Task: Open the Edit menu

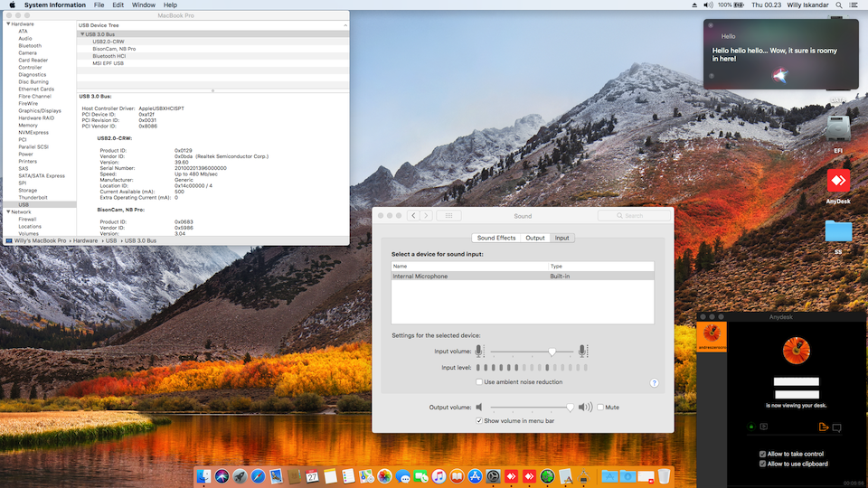Action: (x=118, y=5)
